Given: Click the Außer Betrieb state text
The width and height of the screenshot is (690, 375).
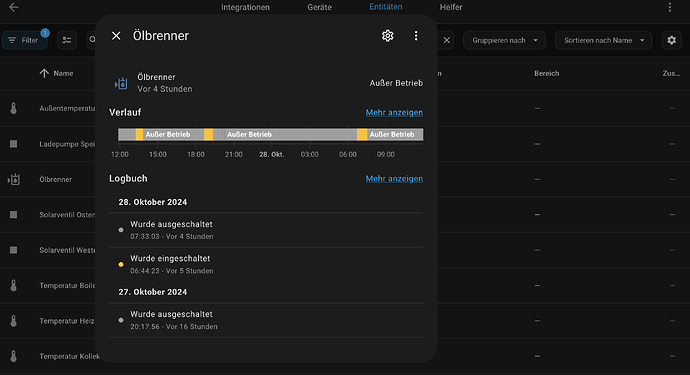Looking at the screenshot, I should point(396,83).
